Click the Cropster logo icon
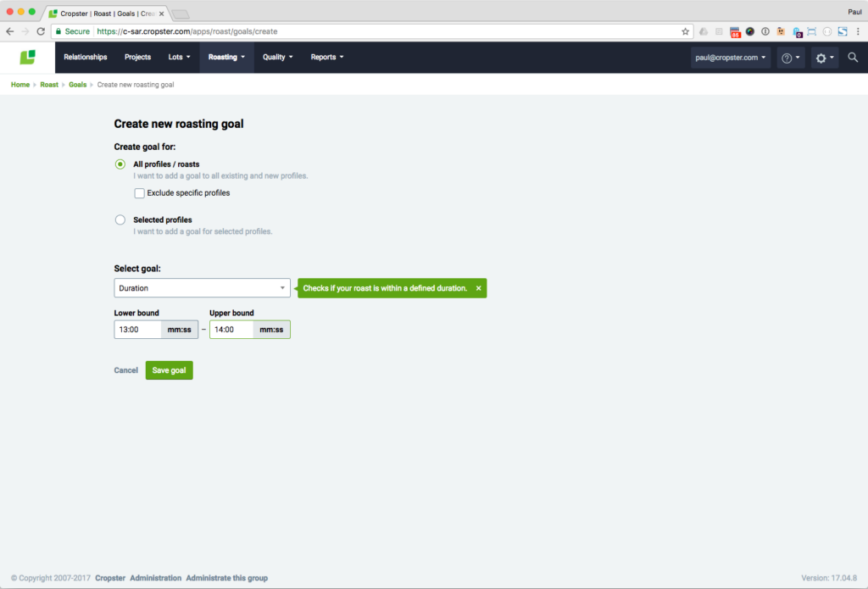This screenshot has width=868, height=589. coord(28,57)
